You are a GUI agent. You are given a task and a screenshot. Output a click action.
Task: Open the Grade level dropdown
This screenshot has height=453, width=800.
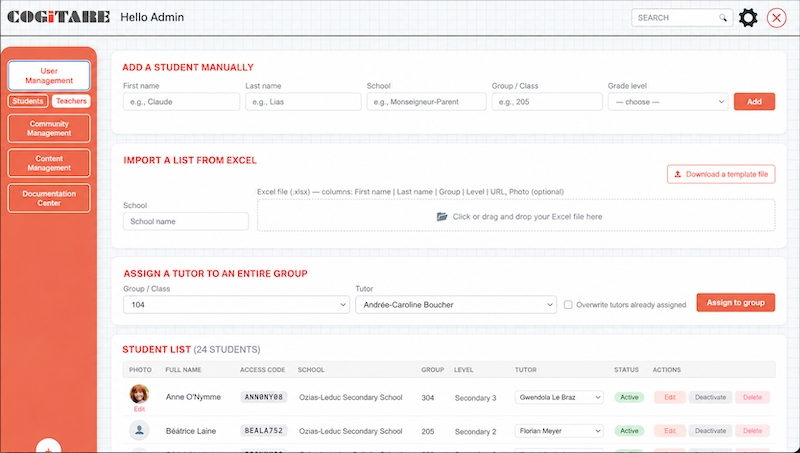667,102
